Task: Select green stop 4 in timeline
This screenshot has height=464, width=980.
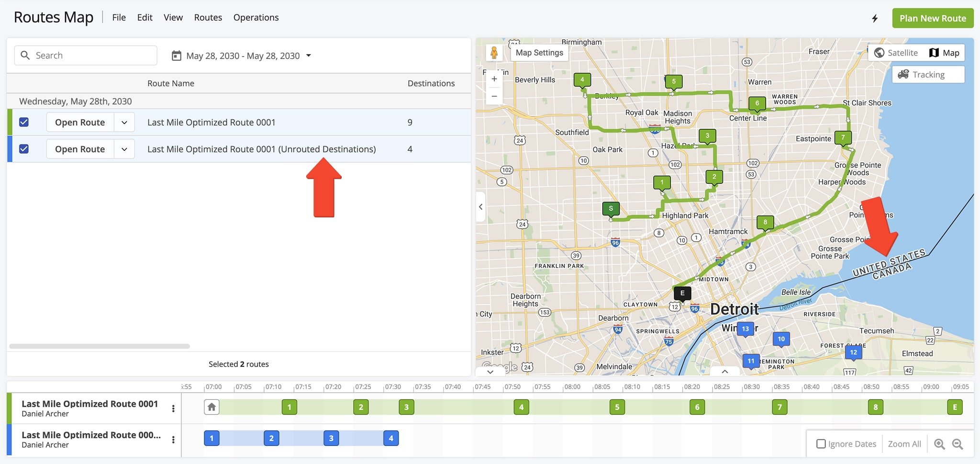Action: 522,407
